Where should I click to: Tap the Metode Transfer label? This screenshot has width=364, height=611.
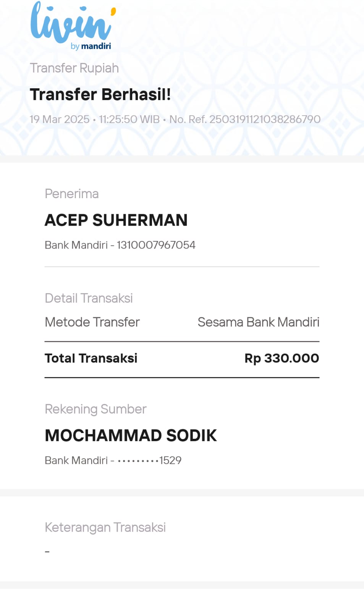(x=92, y=322)
